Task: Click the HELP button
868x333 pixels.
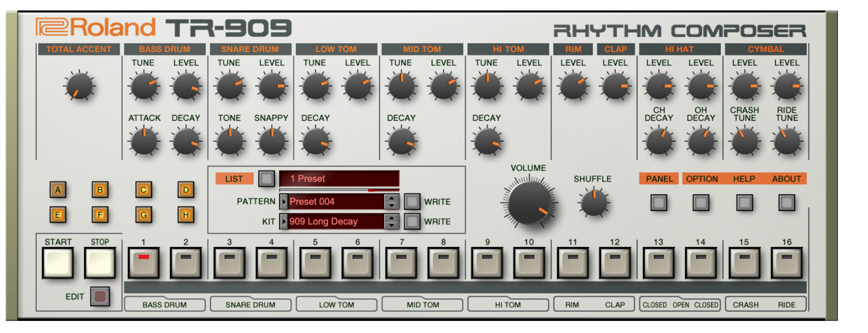Action: pos(744,203)
